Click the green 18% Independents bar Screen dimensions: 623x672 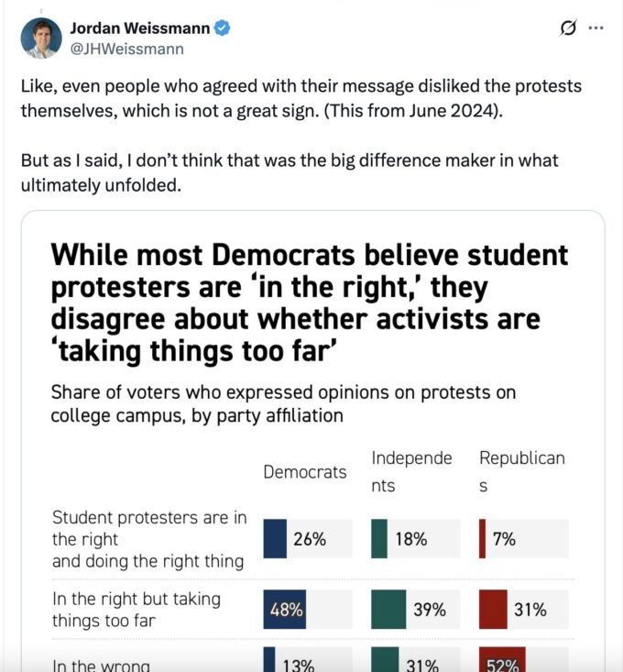(x=379, y=539)
